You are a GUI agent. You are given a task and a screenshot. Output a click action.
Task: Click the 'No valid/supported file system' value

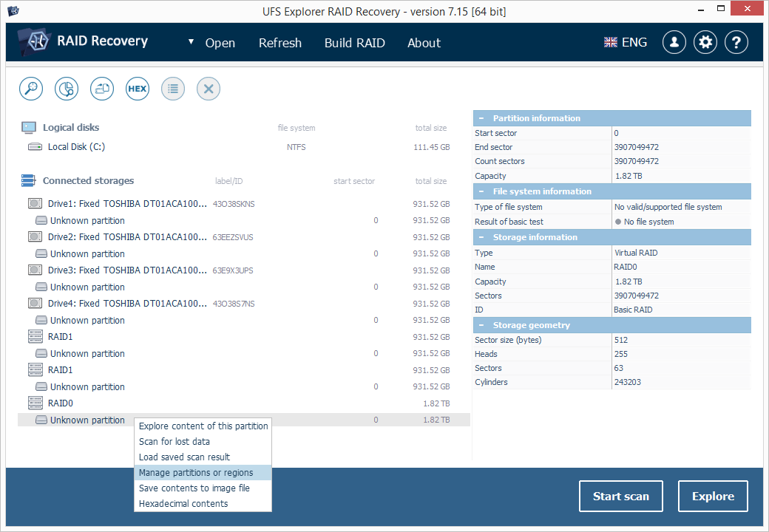(x=668, y=207)
